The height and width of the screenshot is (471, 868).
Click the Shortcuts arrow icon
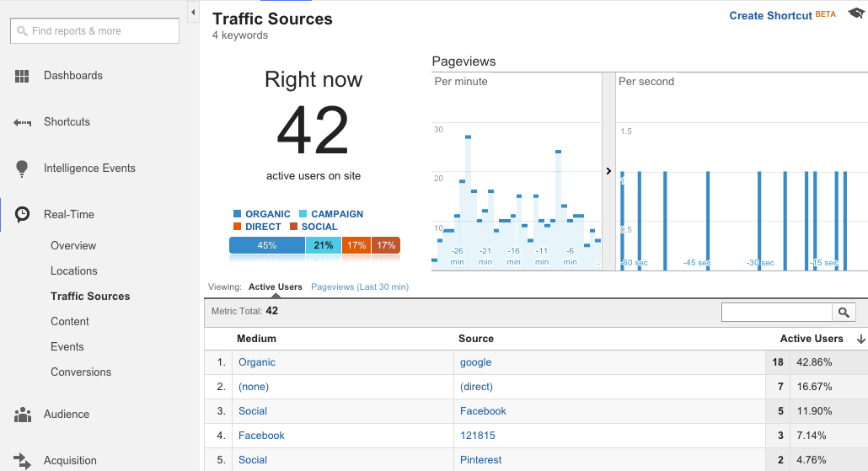click(x=22, y=122)
